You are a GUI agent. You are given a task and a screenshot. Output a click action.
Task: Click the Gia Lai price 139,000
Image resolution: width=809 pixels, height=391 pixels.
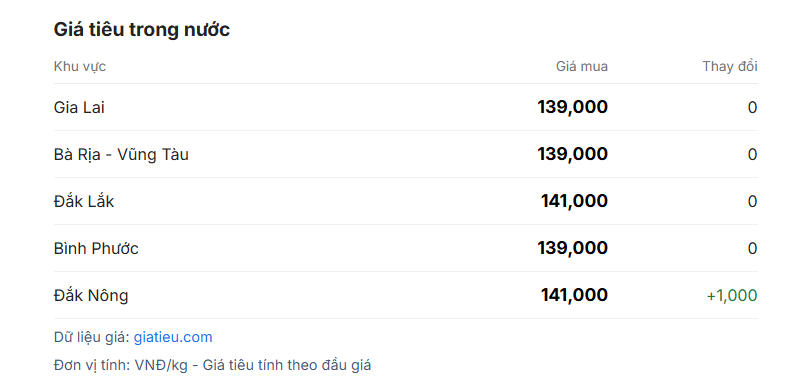tap(573, 107)
